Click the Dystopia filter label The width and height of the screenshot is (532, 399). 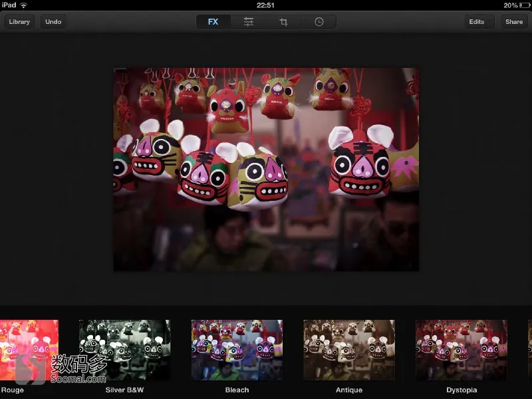pyautogui.click(x=462, y=390)
